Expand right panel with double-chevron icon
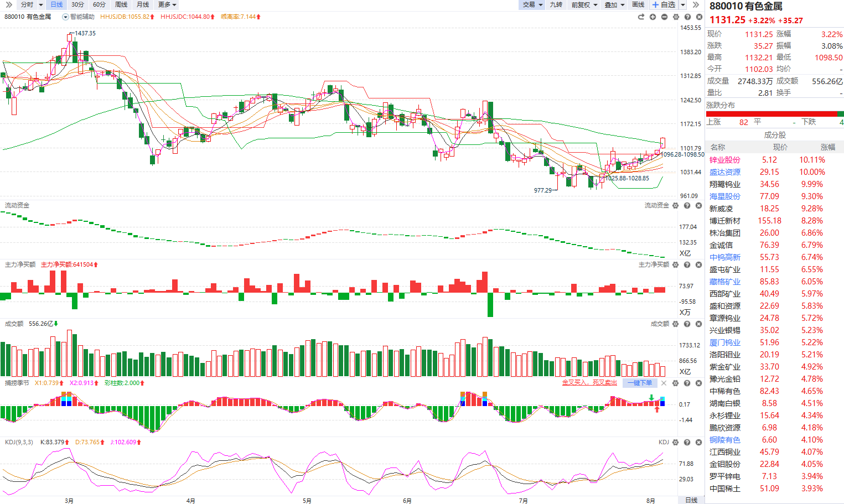The width and height of the screenshot is (844, 504). [x=696, y=4]
